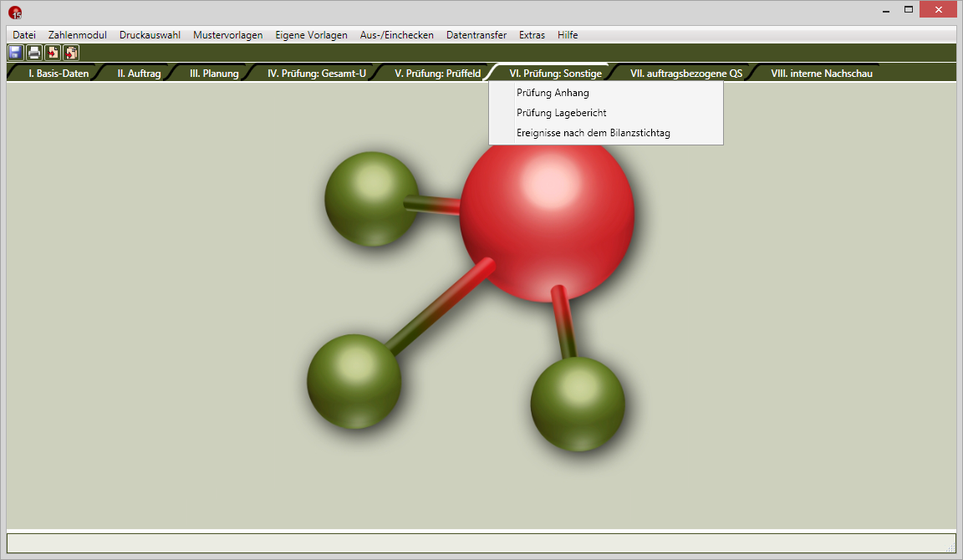Open the Eigene Vorlagen menu
This screenshot has height=560, width=963.
(311, 35)
